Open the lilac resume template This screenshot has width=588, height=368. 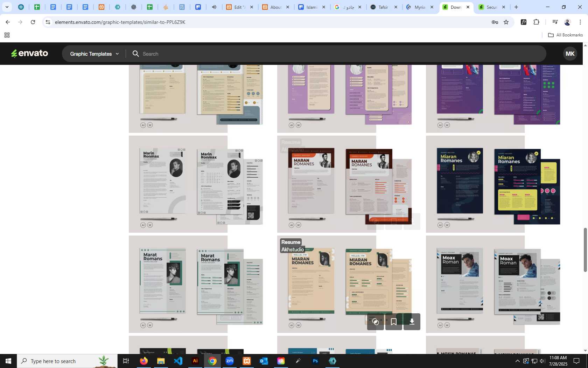coord(349,98)
